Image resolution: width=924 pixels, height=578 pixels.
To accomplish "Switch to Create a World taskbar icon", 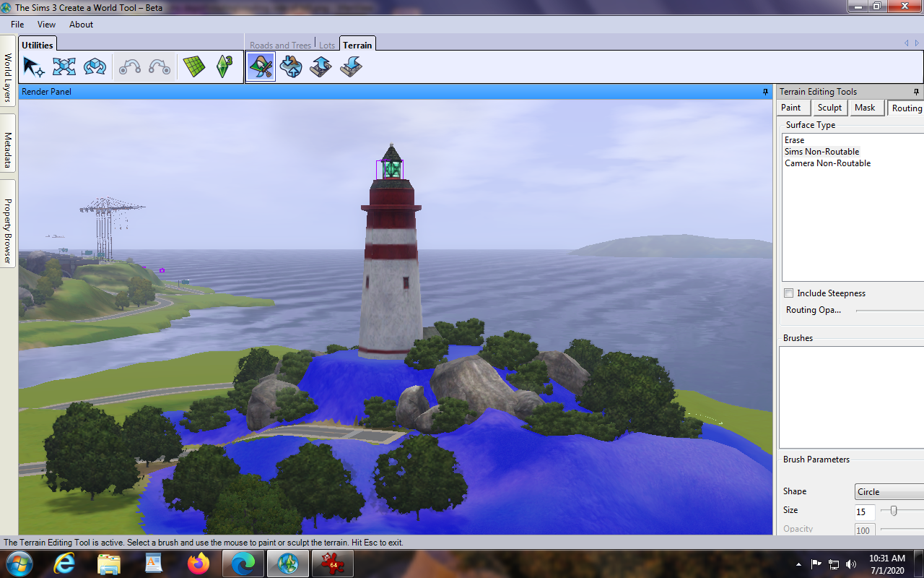I will pyautogui.click(x=287, y=563).
